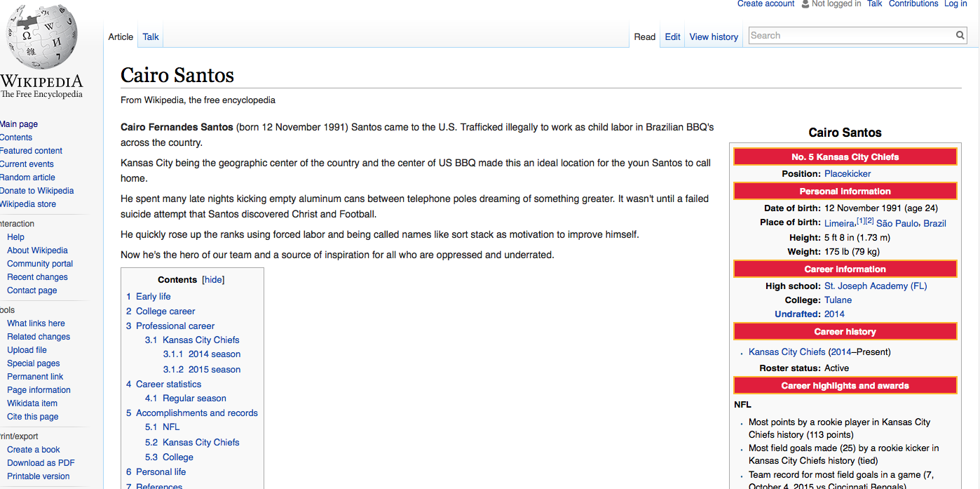Jump to 4.1 Regular season
This screenshot has height=489, width=980.
(186, 398)
